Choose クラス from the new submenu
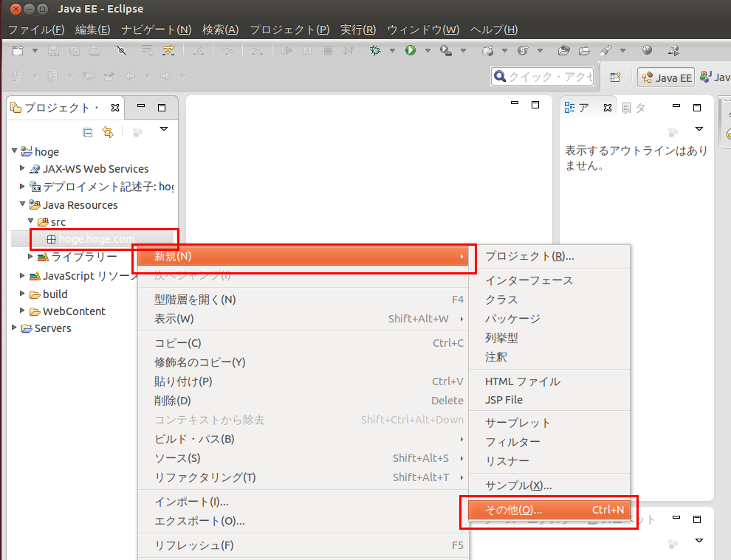Screen dimensions: 731x560 point(549,300)
